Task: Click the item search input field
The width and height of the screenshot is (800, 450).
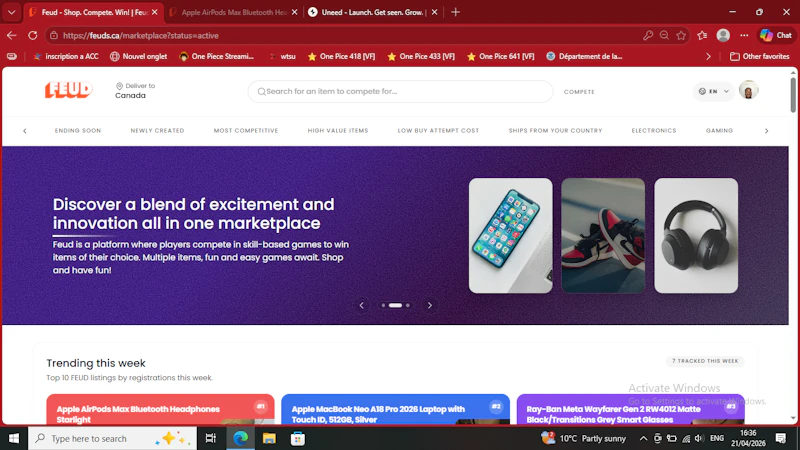Action: [x=401, y=91]
